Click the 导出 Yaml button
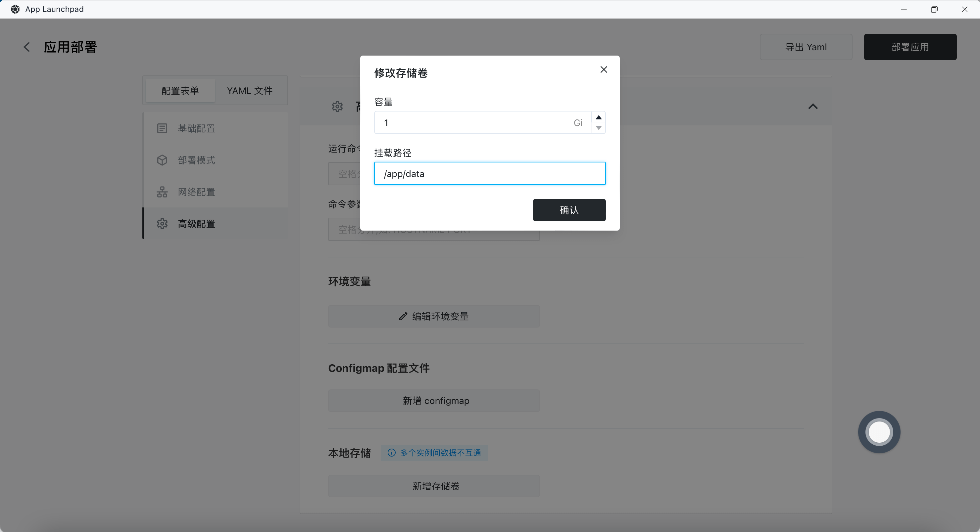This screenshot has width=980, height=532. [806, 47]
